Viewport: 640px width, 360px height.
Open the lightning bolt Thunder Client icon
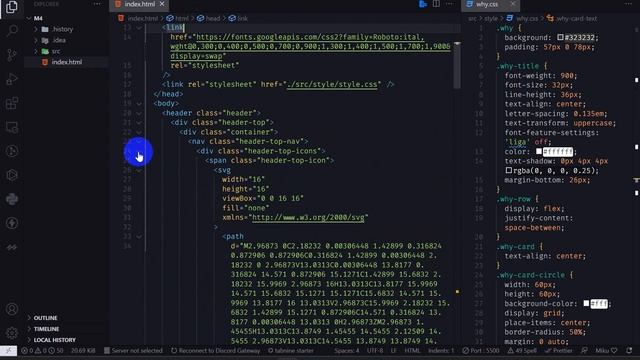tap(12, 223)
